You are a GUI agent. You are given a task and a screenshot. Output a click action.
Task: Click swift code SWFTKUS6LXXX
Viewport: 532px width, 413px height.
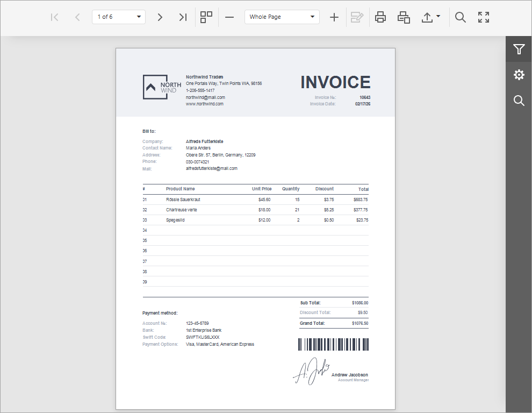click(203, 337)
